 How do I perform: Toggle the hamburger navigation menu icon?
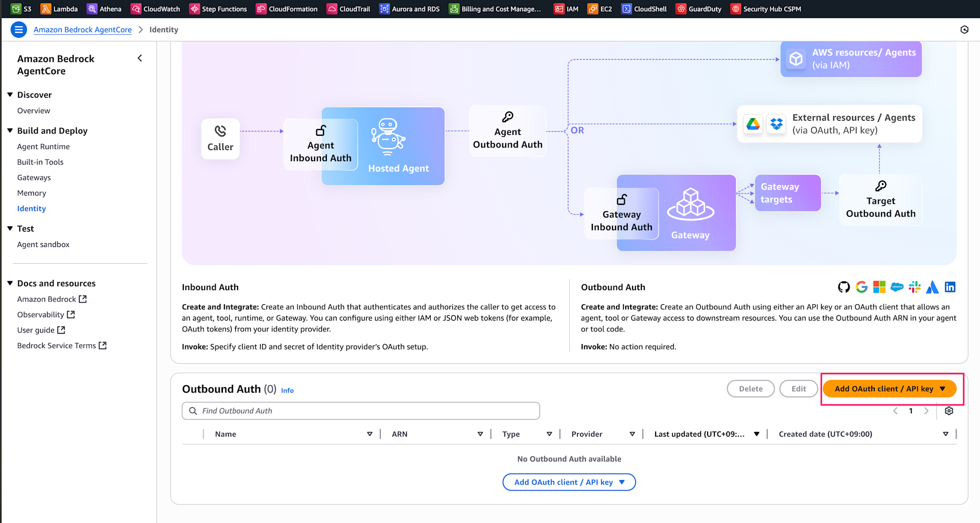coord(19,29)
